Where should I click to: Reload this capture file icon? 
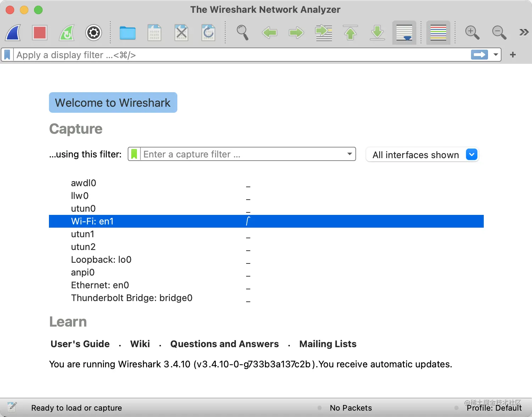click(209, 33)
